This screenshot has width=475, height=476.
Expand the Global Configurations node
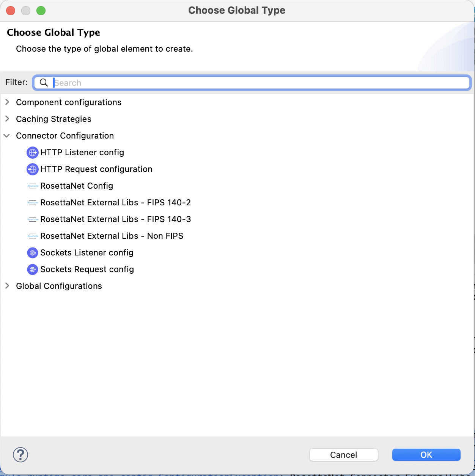tap(7, 286)
